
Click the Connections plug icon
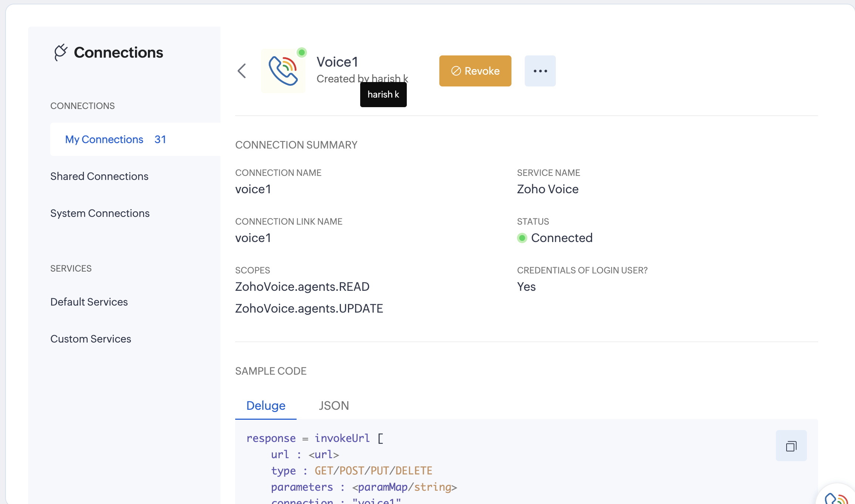point(61,52)
